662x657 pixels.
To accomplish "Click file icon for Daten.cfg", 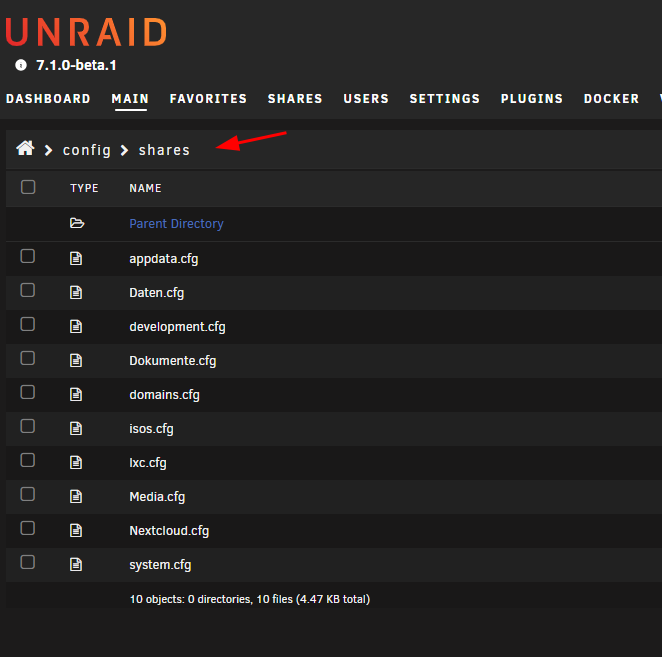I will point(76,292).
